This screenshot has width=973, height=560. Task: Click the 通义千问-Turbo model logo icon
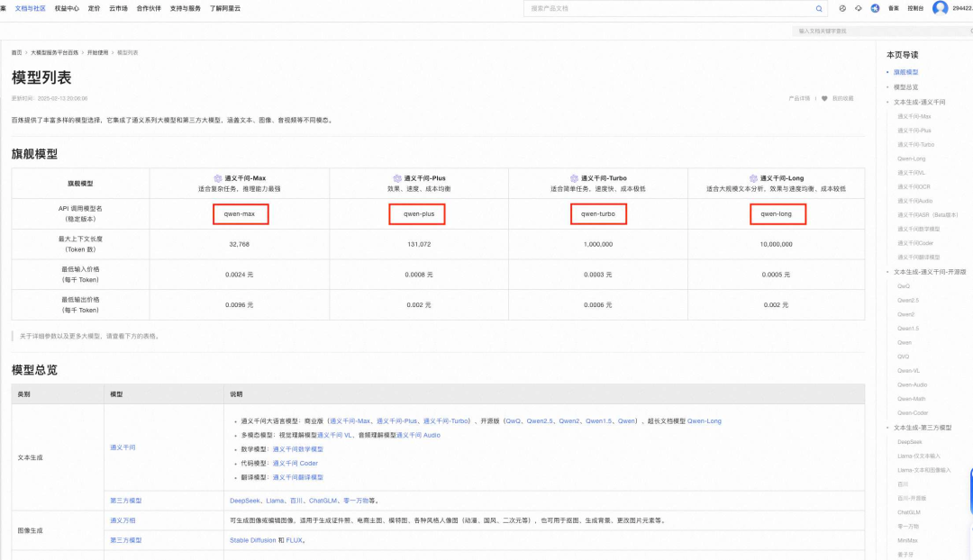click(x=574, y=178)
